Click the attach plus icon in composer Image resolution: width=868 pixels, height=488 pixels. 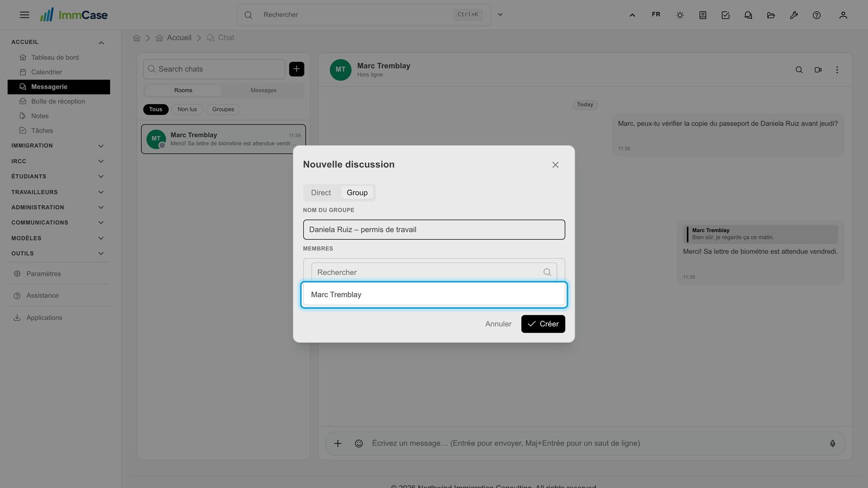point(337,444)
